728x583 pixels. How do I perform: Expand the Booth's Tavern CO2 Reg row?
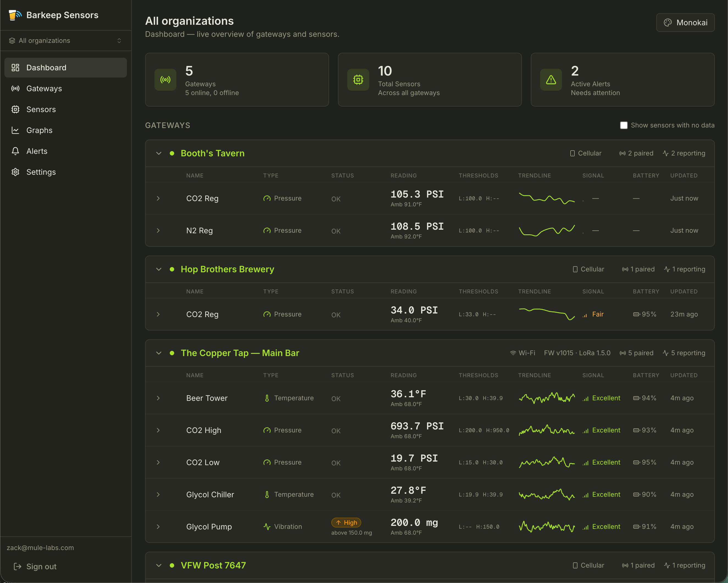[158, 198]
